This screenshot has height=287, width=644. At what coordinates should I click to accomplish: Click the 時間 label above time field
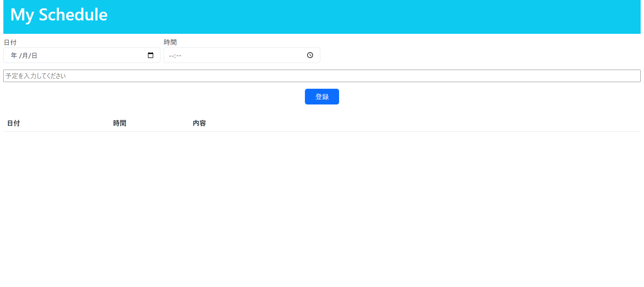point(170,43)
